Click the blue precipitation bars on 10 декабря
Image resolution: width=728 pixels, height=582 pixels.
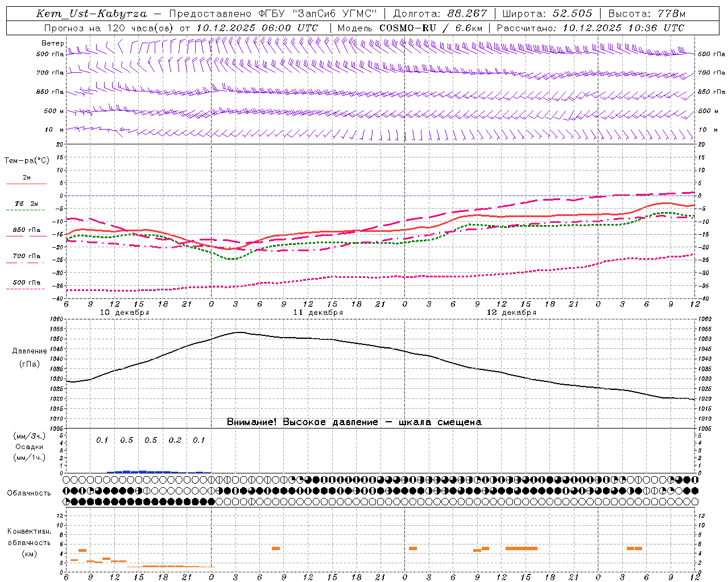point(159,471)
